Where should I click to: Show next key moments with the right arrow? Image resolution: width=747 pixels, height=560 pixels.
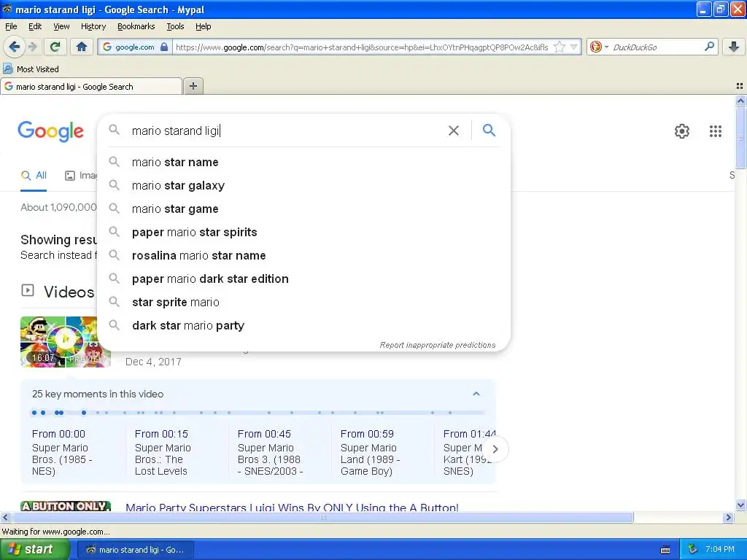[x=495, y=448]
